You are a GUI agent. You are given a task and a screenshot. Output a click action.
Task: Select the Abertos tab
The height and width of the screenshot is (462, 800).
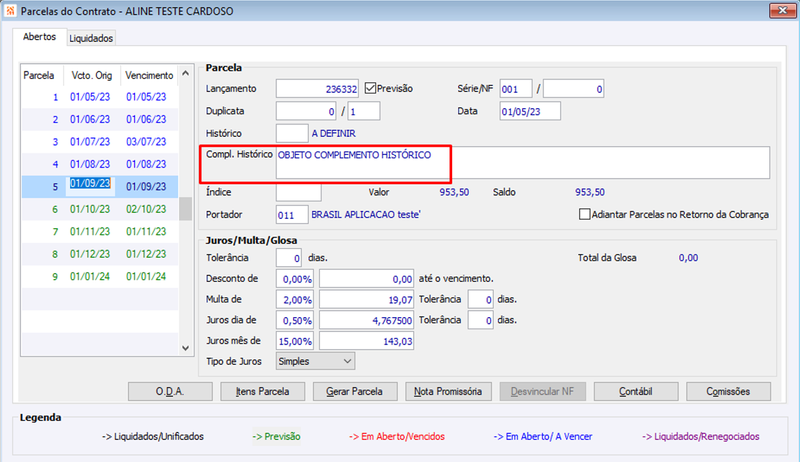[x=39, y=37]
